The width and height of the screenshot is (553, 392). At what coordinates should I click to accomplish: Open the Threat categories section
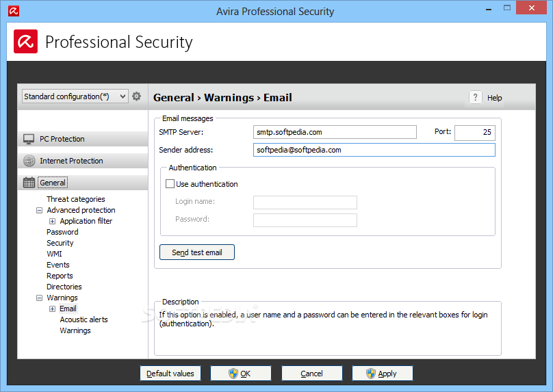(x=76, y=199)
